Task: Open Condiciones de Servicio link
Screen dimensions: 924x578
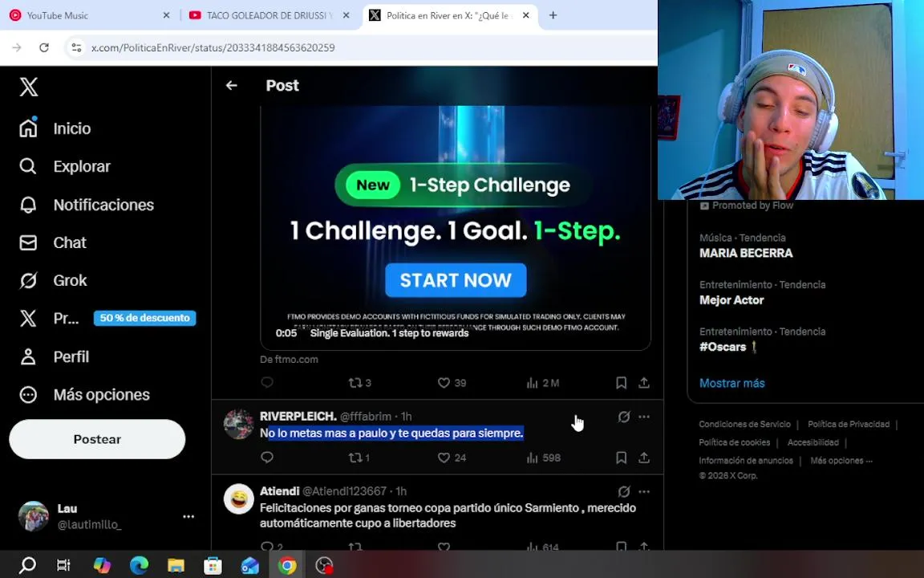Action: pyautogui.click(x=745, y=424)
